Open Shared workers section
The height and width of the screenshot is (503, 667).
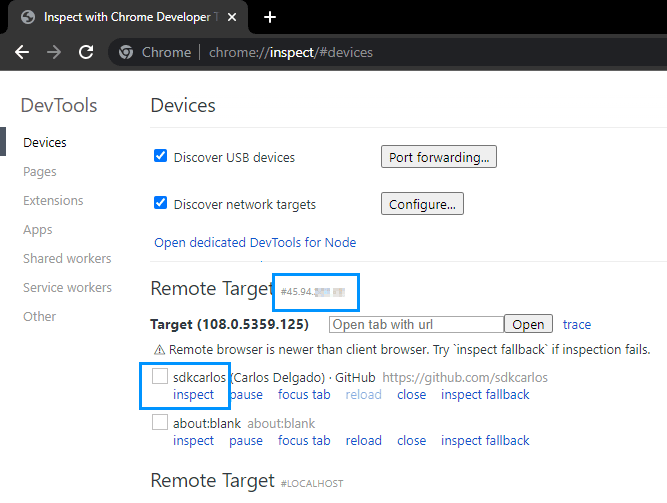tap(67, 258)
